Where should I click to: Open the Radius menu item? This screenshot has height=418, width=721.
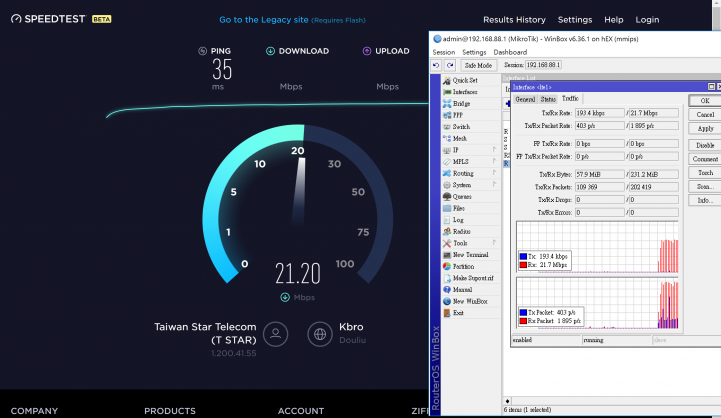pos(457,231)
